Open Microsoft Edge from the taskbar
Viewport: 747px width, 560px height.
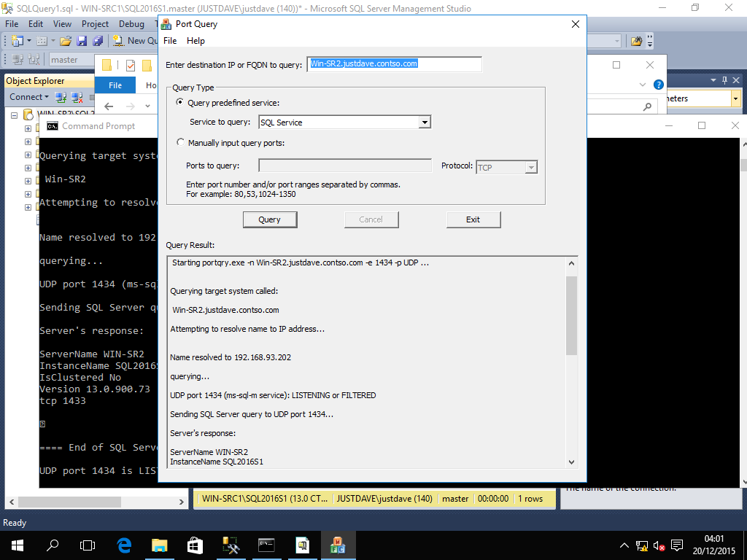click(123, 545)
